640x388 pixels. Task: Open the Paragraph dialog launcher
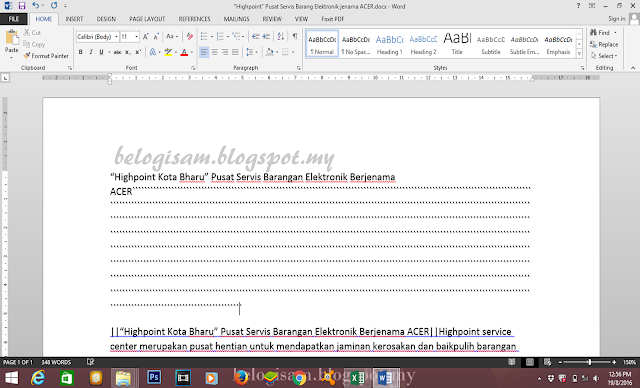pyautogui.click(x=299, y=68)
